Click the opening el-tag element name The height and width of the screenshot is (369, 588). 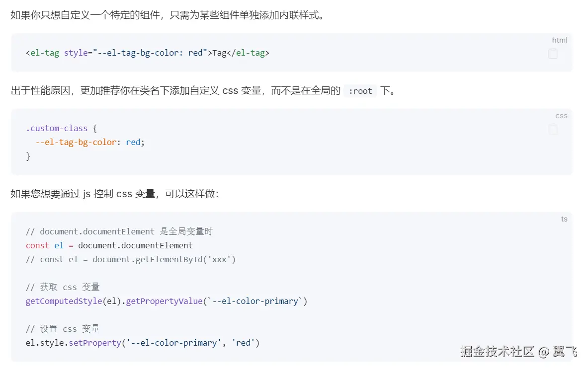(x=45, y=53)
